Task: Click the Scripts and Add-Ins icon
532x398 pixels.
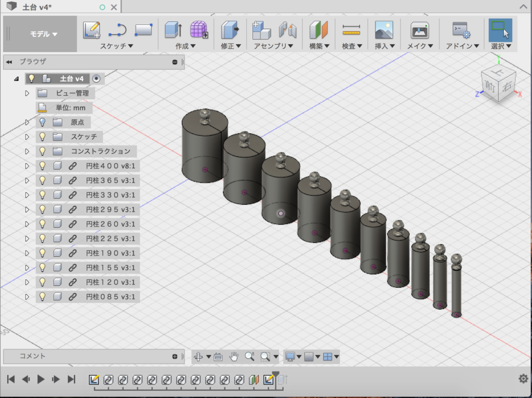Action: [x=461, y=30]
